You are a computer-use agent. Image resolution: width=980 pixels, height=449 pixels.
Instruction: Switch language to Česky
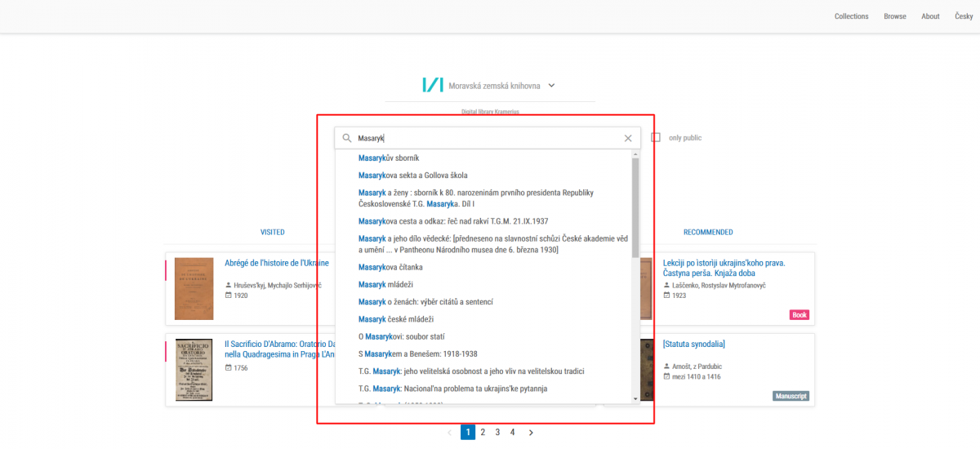point(964,16)
